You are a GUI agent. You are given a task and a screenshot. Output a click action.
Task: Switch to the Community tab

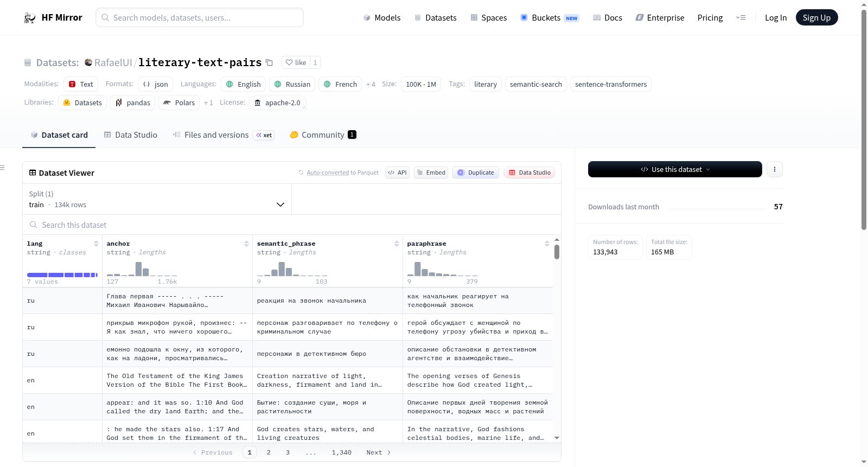point(323,135)
